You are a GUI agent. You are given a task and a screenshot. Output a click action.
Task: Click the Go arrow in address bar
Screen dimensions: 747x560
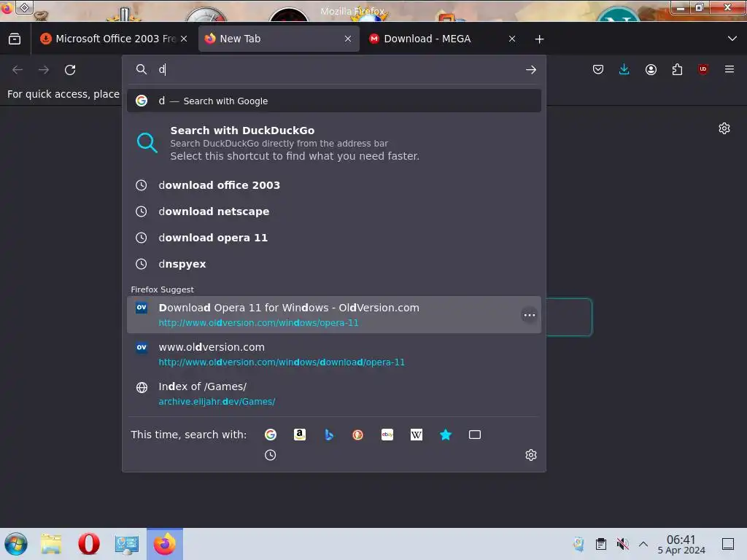531,70
